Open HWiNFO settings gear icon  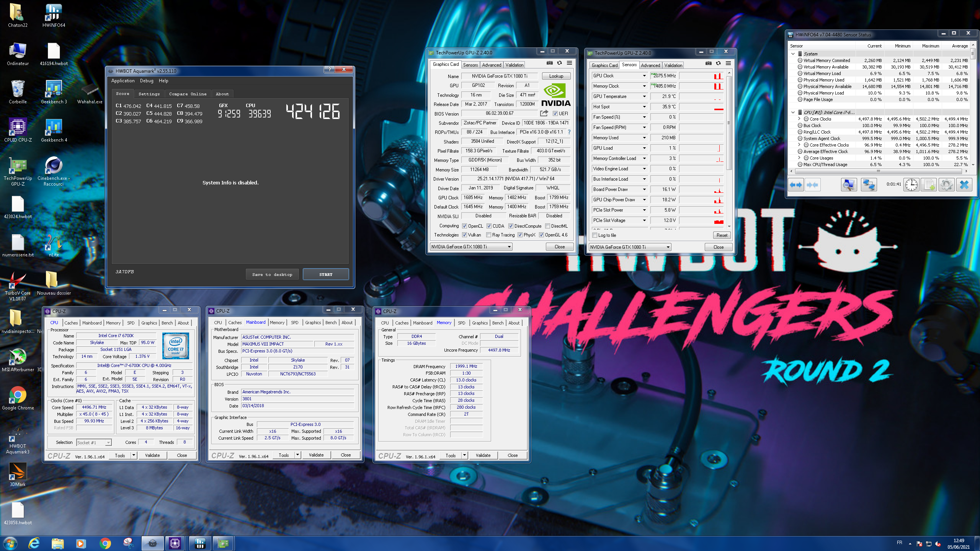point(946,185)
